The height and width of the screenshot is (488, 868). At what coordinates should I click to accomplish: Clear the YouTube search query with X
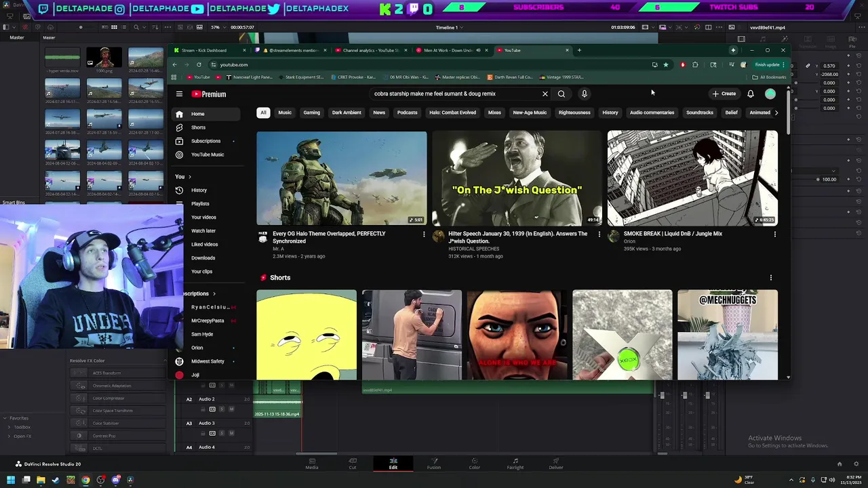click(545, 94)
